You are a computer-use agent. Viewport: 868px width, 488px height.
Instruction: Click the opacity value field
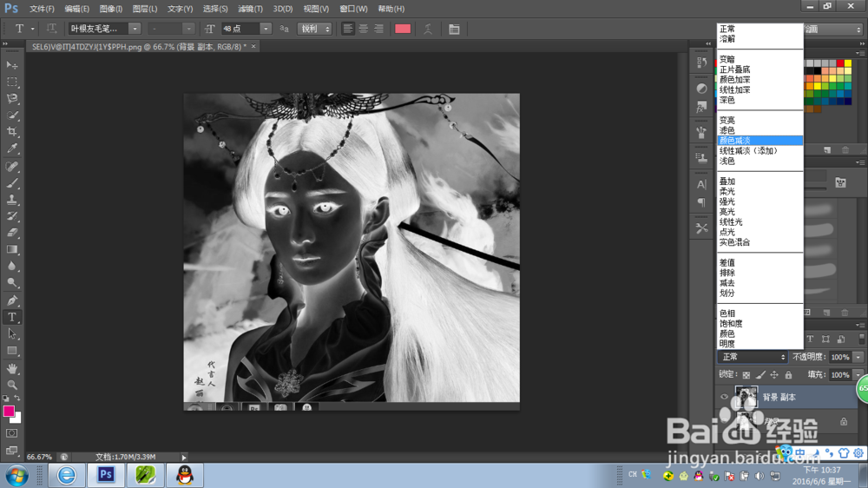(x=840, y=357)
